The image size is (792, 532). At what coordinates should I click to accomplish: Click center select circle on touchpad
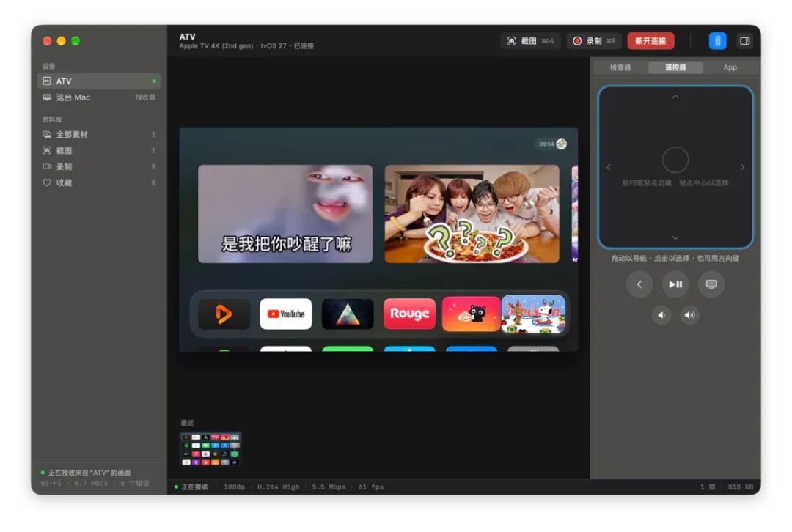pyautogui.click(x=675, y=160)
